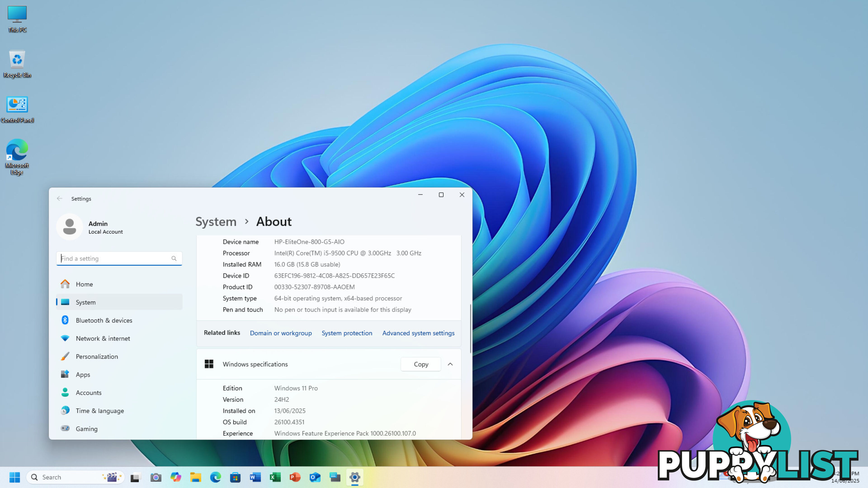Open Microsoft Edge from taskbar
Viewport: 868px width, 488px height.
tap(215, 477)
